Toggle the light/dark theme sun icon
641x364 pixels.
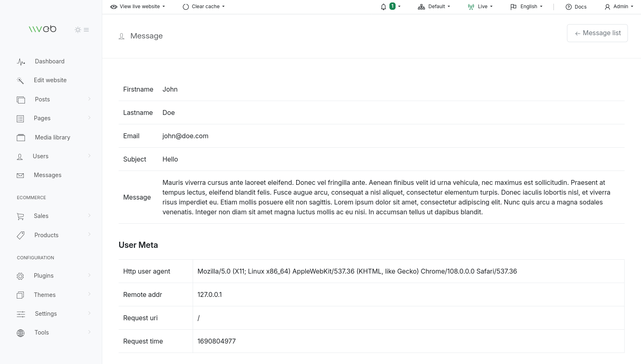pos(78,30)
